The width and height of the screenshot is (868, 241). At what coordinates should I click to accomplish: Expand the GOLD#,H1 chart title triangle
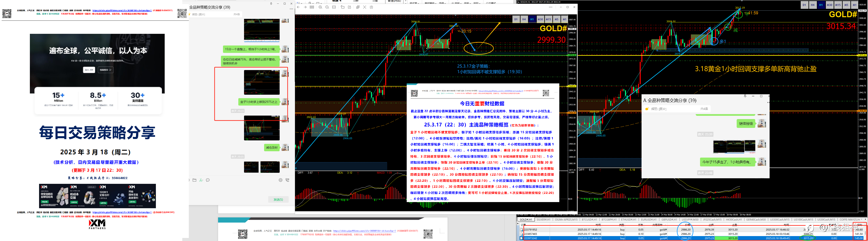(x=519, y=2)
